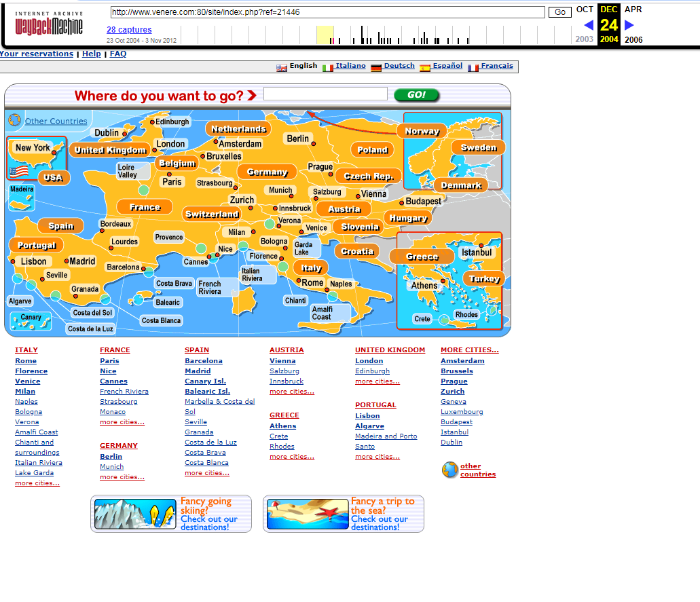This screenshot has height=602, width=700.
Task: Select the Germany label on the map
Action: 268,172
